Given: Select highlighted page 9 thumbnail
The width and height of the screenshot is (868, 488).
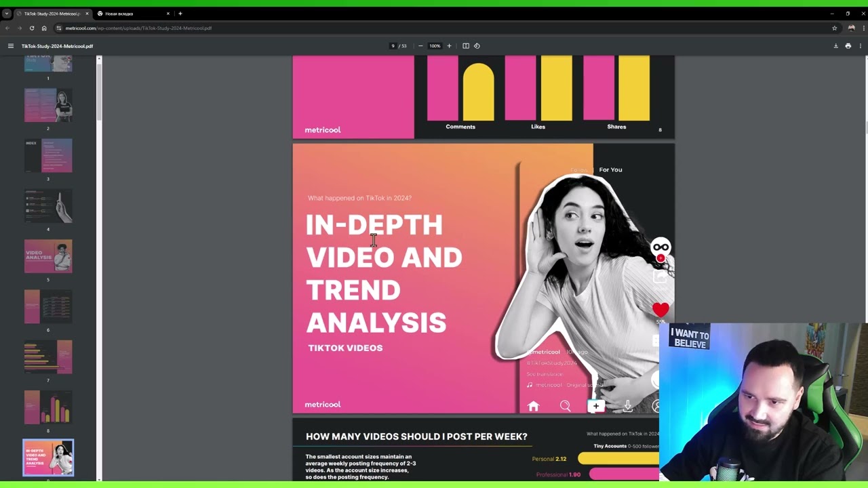Looking at the screenshot, I should pyautogui.click(x=48, y=458).
